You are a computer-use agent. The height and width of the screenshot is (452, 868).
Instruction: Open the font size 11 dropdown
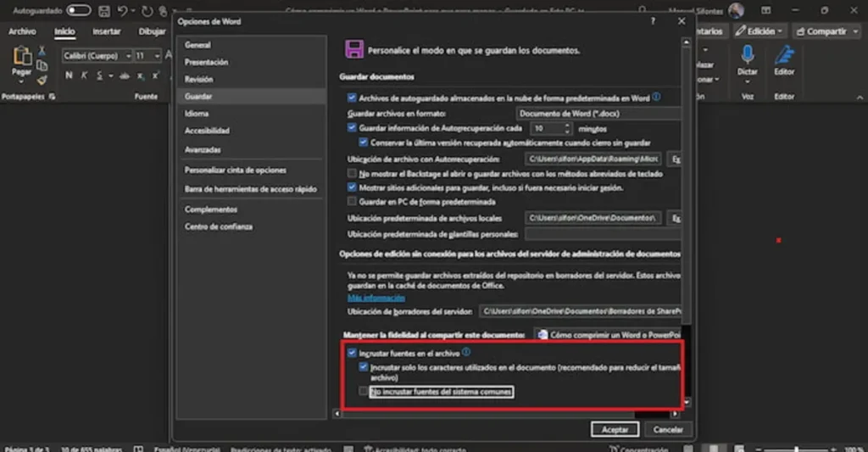[x=157, y=56]
